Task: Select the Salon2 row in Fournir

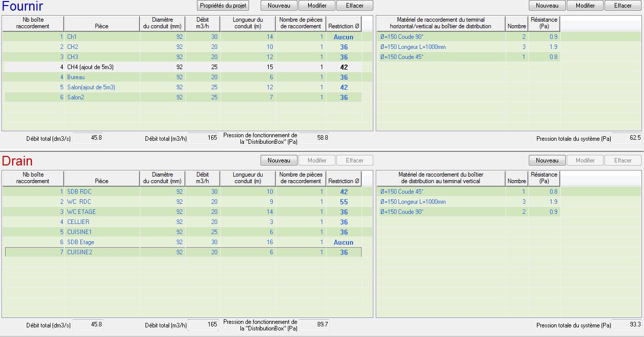Action: tap(183, 97)
